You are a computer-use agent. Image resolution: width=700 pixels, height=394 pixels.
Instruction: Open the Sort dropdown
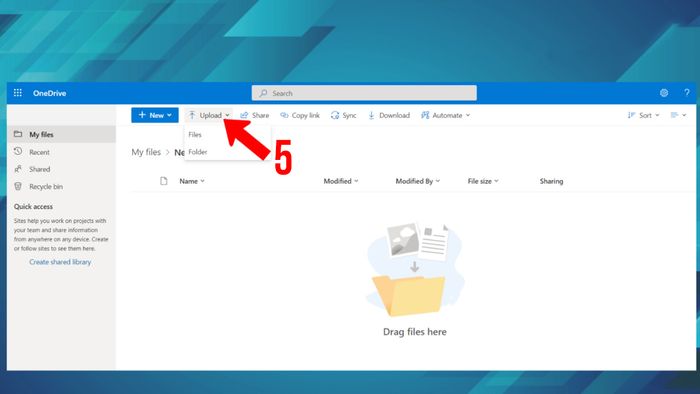click(643, 115)
